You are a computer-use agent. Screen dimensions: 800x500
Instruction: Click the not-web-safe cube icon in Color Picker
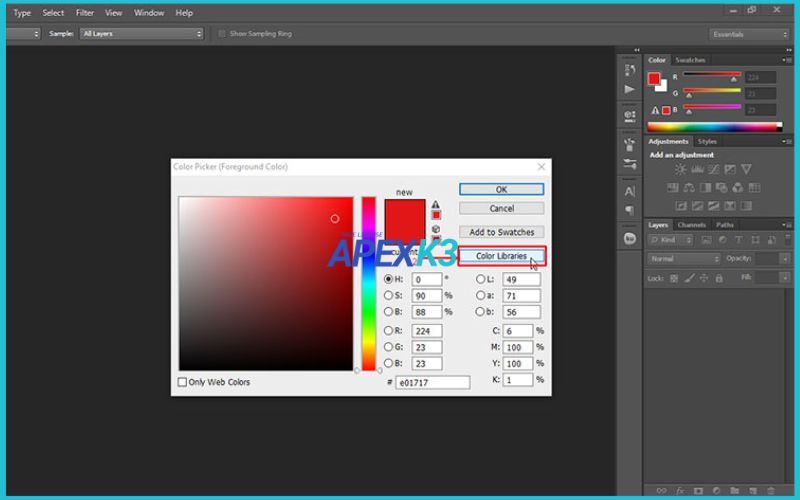(436, 229)
